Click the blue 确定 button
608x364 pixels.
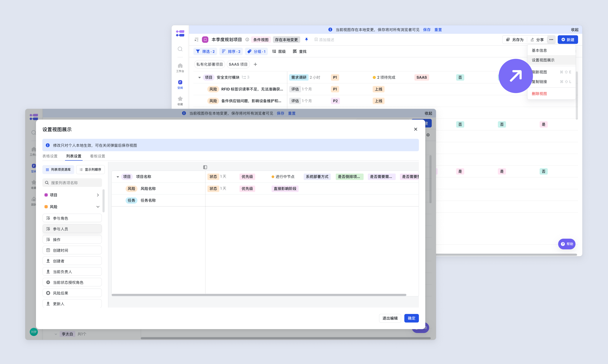[412, 318]
